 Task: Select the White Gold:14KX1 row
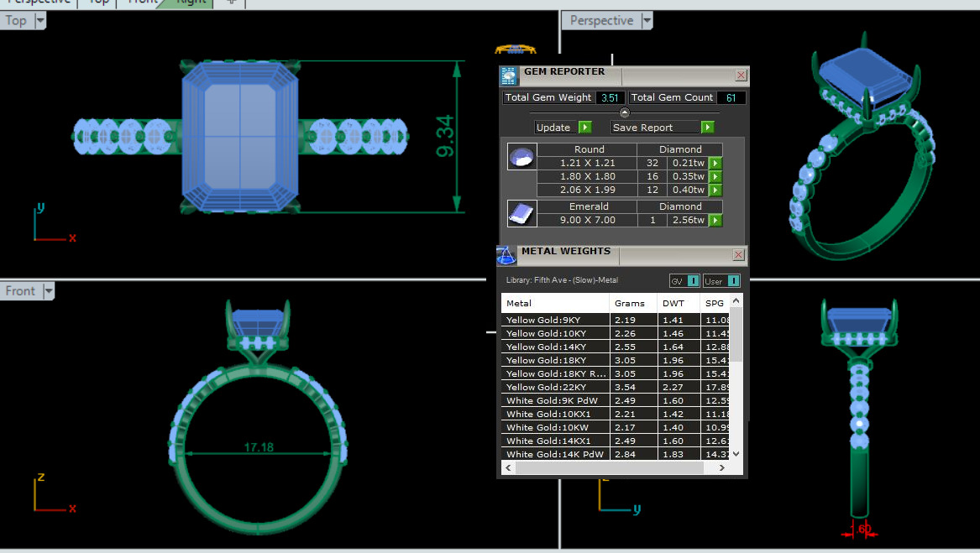(616, 441)
